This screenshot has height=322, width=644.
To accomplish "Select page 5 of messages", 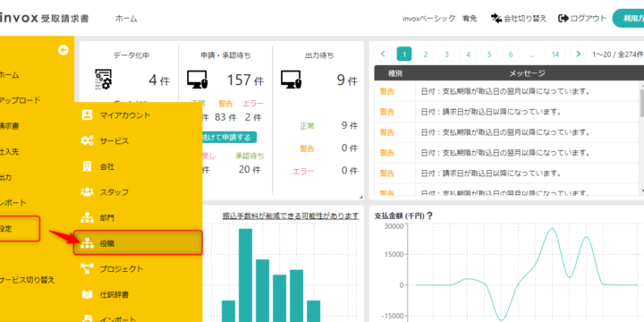I will (489, 54).
